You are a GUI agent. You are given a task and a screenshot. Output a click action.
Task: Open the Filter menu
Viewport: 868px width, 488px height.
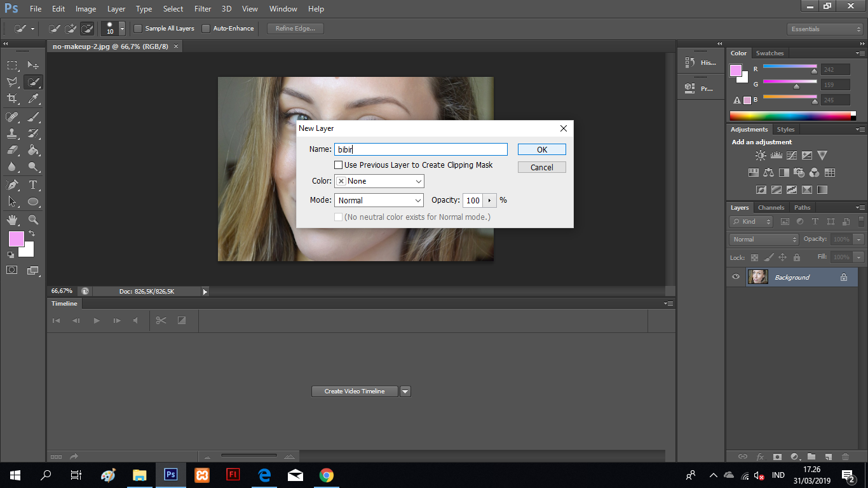pyautogui.click(x=202, y=8)
